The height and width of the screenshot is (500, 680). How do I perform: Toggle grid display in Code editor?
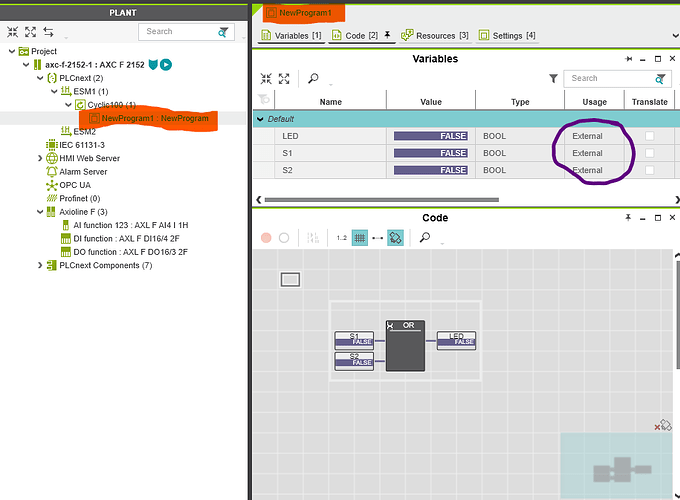(360, 238)
